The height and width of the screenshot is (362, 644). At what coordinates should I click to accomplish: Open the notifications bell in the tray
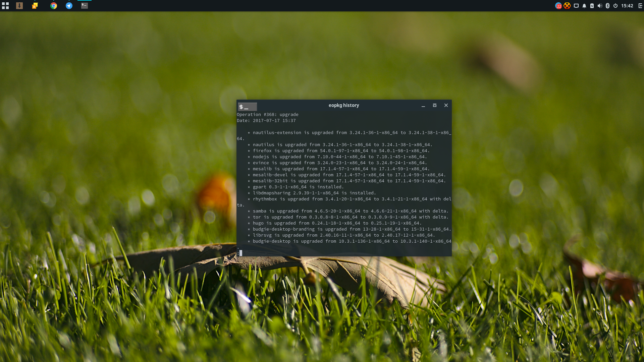coord(584,6)
